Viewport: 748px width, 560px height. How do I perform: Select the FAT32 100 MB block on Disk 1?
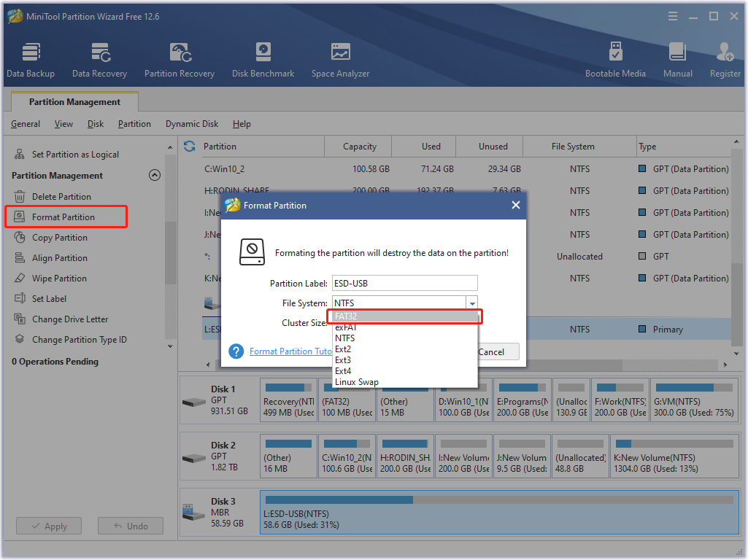[x=347, y=400]
